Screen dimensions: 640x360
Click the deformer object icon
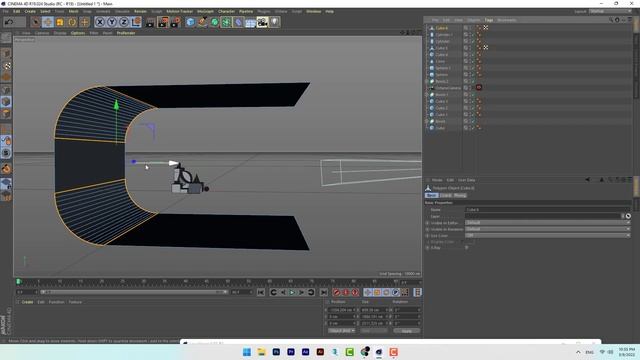coord(238,22)
